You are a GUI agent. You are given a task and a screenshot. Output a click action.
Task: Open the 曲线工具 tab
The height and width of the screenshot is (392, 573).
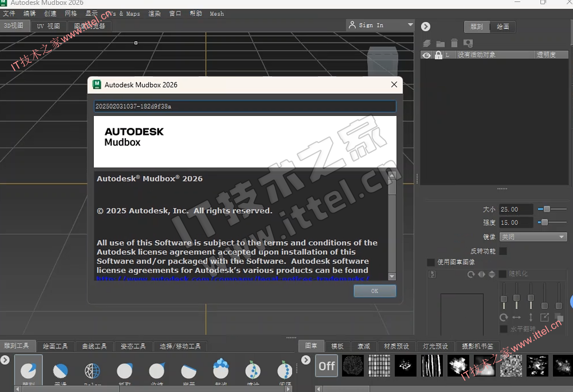94,346
